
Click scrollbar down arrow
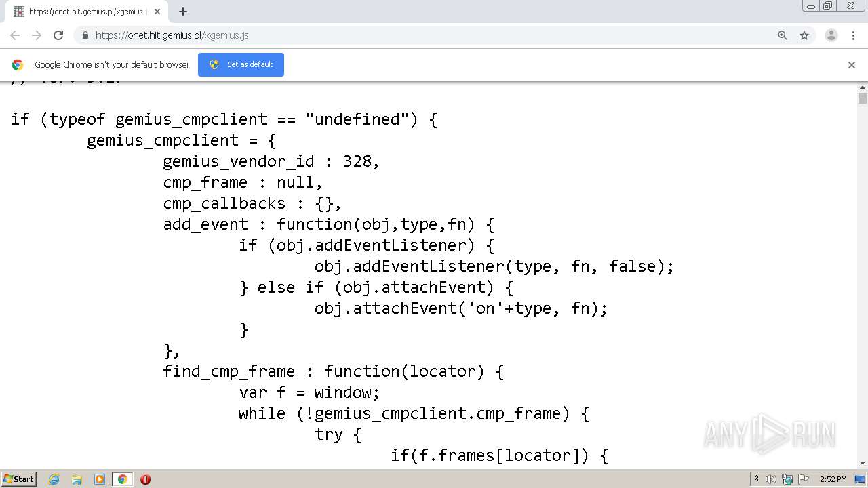tap(863, 463)
